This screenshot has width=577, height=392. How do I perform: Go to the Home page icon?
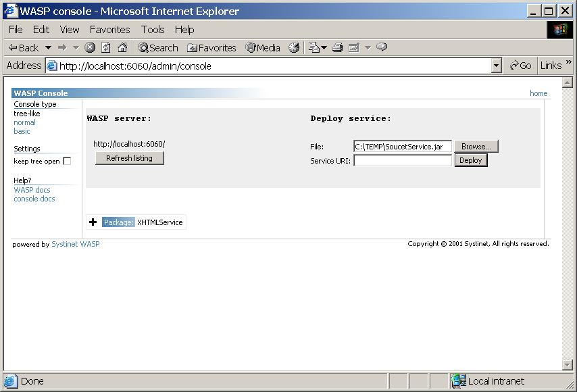(122, 47)
